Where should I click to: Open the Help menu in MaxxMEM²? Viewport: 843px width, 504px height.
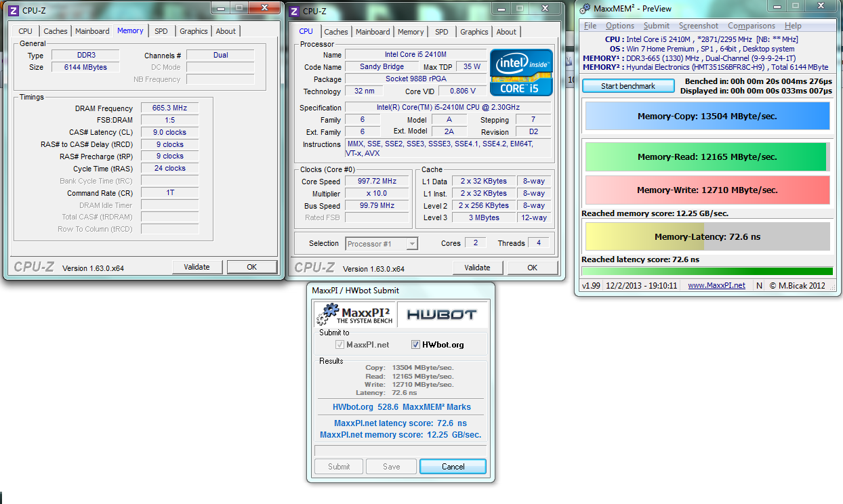[793, 26]
